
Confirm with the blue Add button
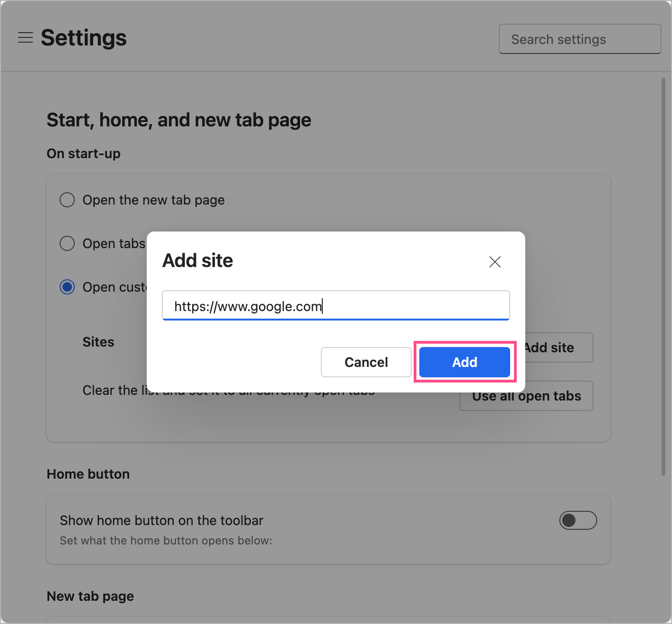[x=464, y=362]
